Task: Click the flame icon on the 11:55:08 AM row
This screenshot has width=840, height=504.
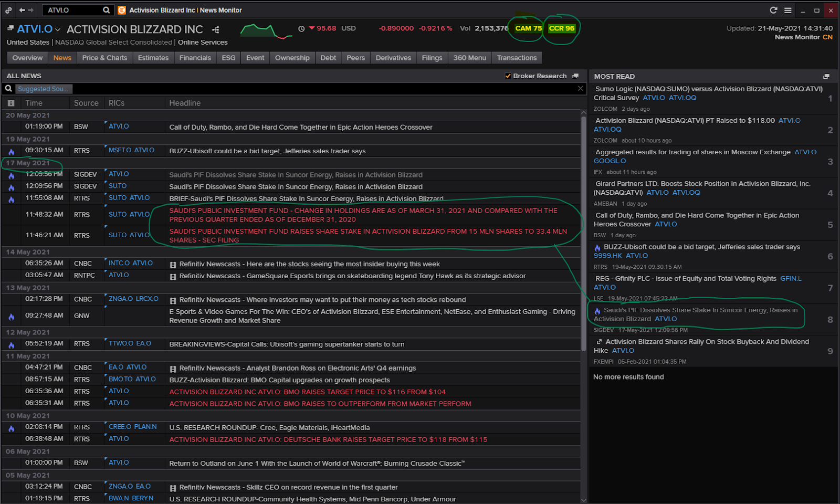Action: (x=11, y=199)
